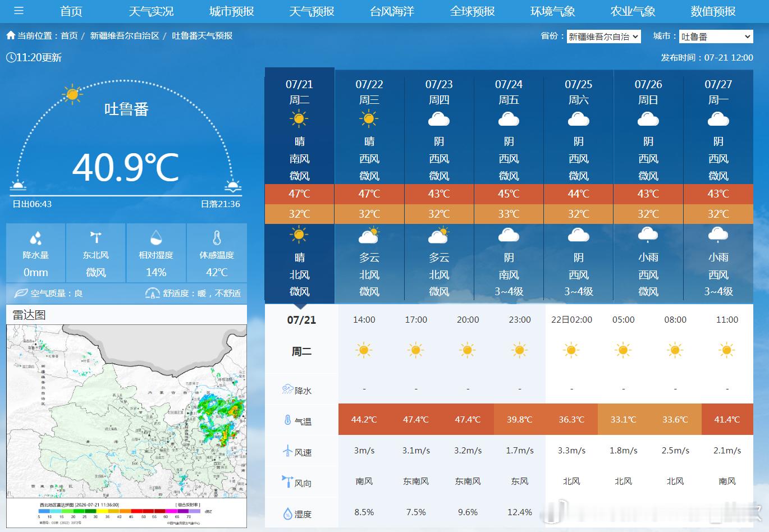The height and width of the screenshot is (532, 769).
Task: Click the leaf icon for 空气质量
Action: (x=21, y=293)
